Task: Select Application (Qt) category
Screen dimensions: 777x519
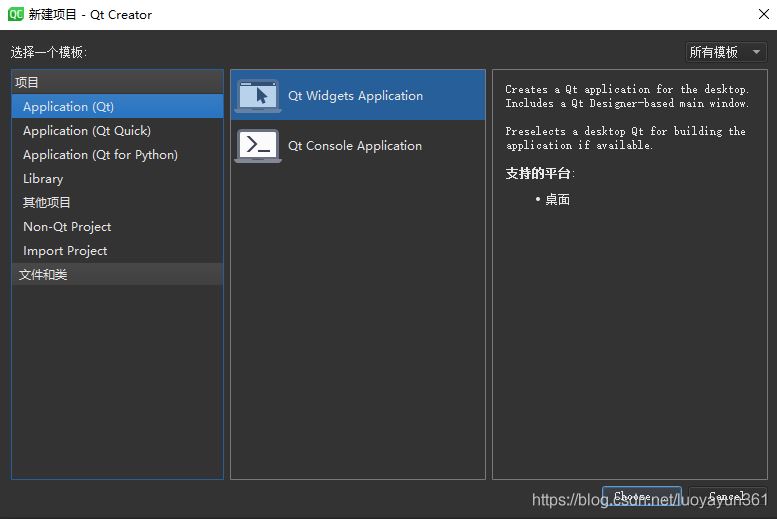Action: (68, 107)
